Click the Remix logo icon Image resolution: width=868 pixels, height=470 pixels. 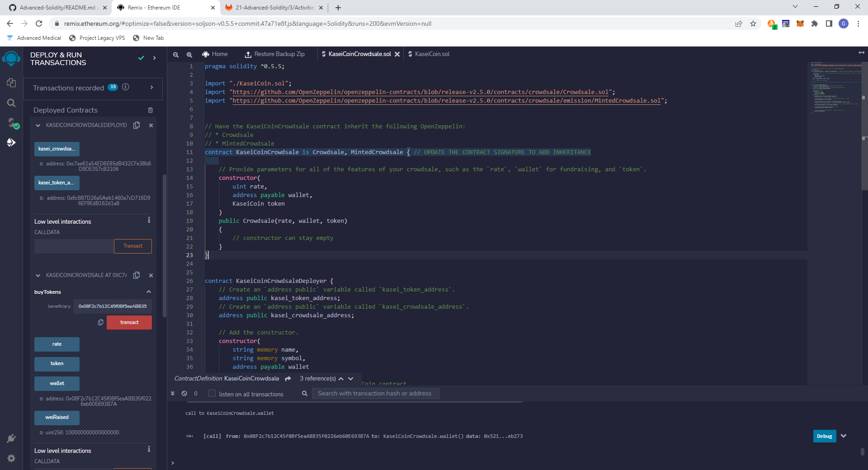11,59
